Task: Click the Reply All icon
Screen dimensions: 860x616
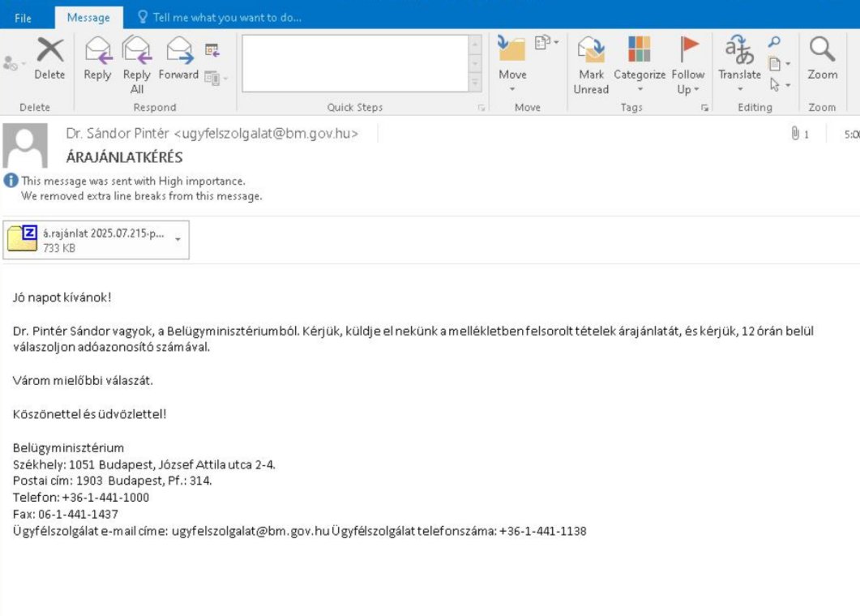Action: pyautogui.click(x=136, y=64)
